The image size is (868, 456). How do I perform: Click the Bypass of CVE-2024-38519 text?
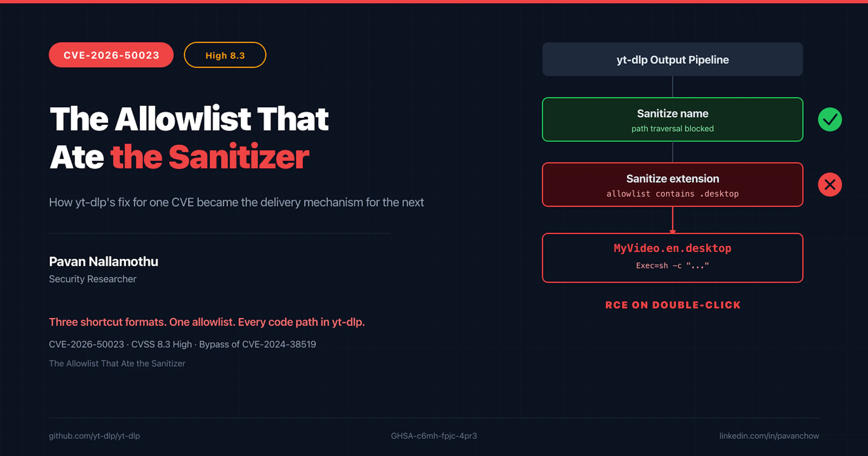click(257, 344)
